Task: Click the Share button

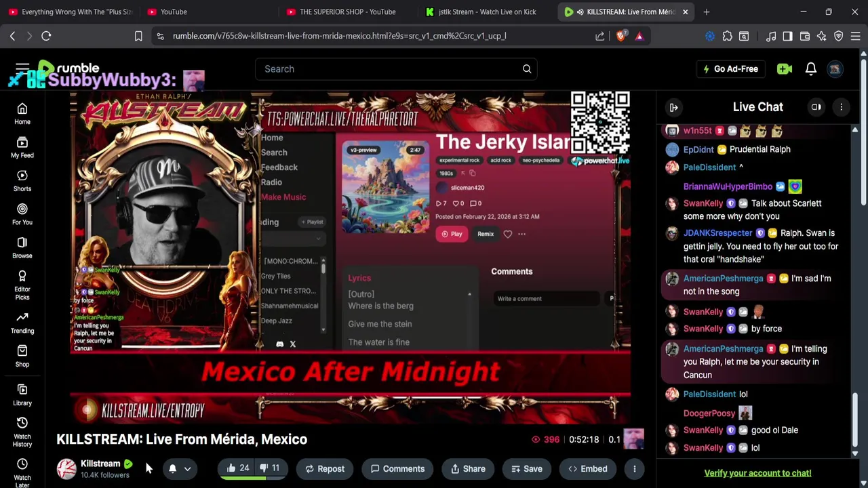Action: 467,468
